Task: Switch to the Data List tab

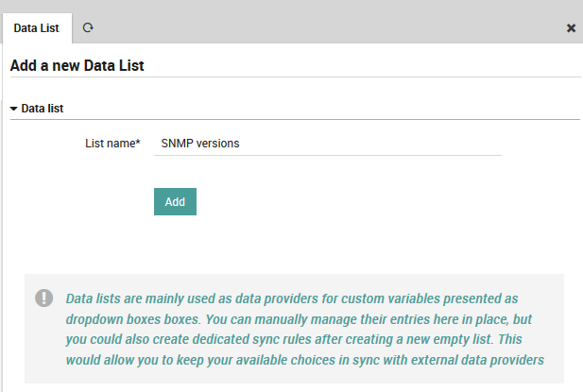Action: [36, 28]
